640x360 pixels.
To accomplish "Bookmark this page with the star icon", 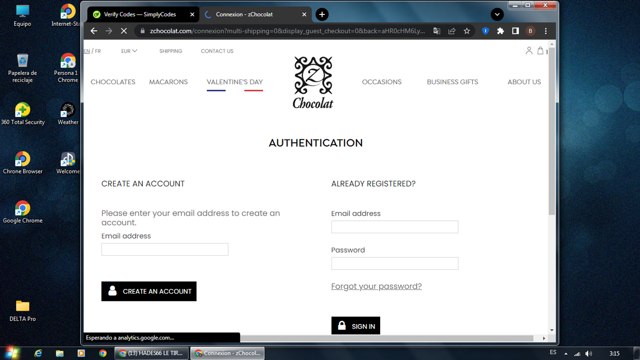I will (467, 31).
